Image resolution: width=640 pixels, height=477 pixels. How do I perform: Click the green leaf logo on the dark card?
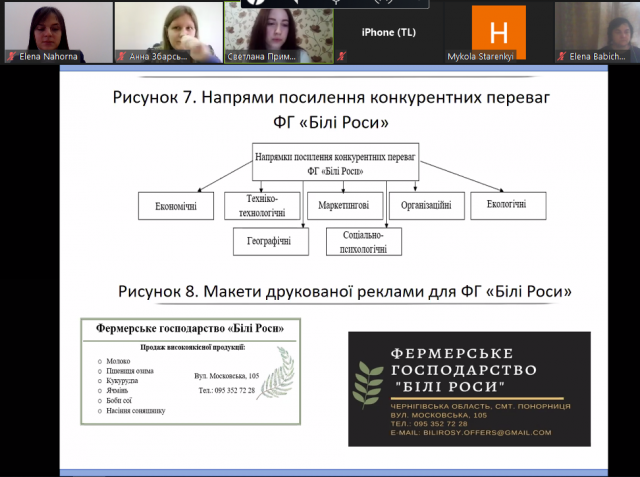pyautogui.click(x=367, y=385)
